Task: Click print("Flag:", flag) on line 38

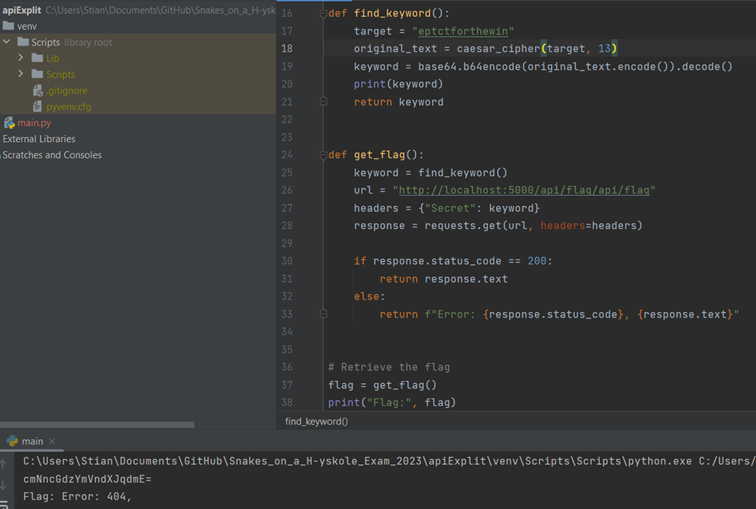Action: [x=392, y=402]
